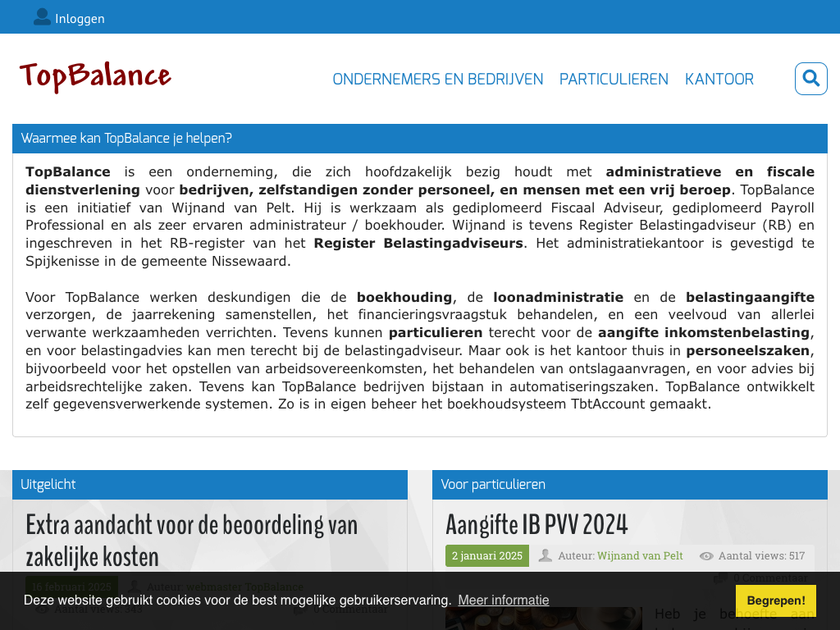This screenshot has height=630, width=840.
Task: Click bold word 'loonadministratie'
Action: tap(558, 297)
